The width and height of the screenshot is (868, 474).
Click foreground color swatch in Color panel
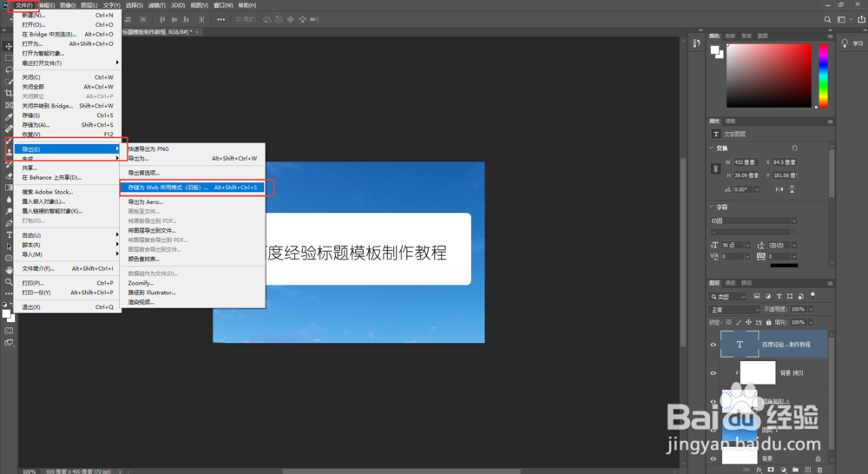[715, 50]
